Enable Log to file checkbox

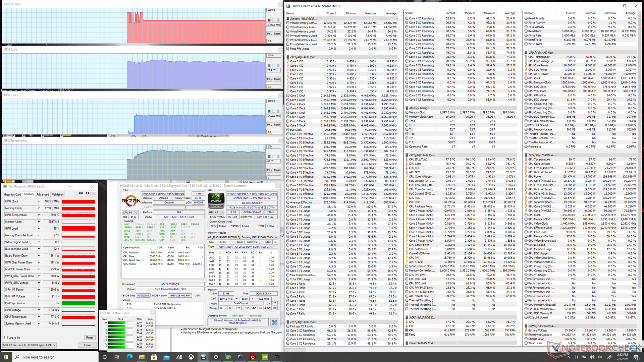(x=6, y=338)
